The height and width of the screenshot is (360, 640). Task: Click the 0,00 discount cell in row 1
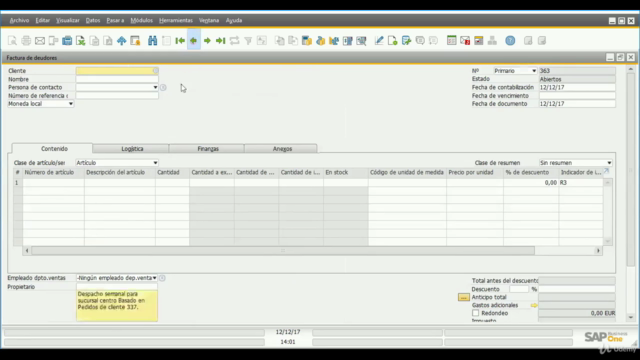pyautogui.click(x=531, y=183)
